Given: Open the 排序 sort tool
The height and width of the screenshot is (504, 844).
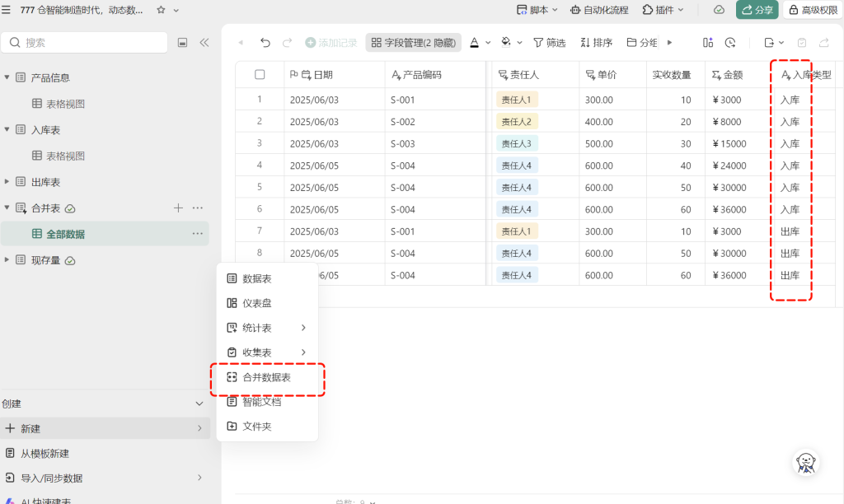Looking at the screenshot, I should click(596, 43).
